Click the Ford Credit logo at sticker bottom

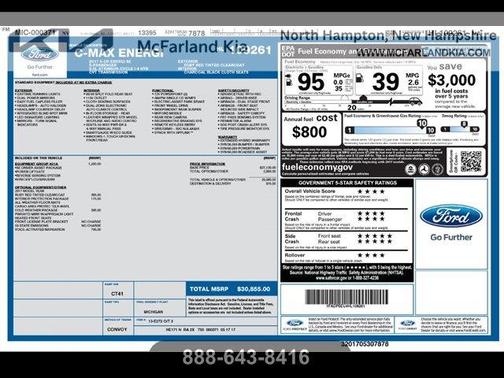click(407, 324)
